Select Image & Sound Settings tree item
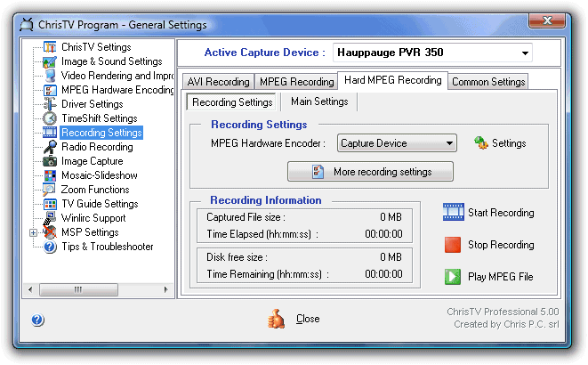Screen dimensions: 588x365 coord(112,61)
